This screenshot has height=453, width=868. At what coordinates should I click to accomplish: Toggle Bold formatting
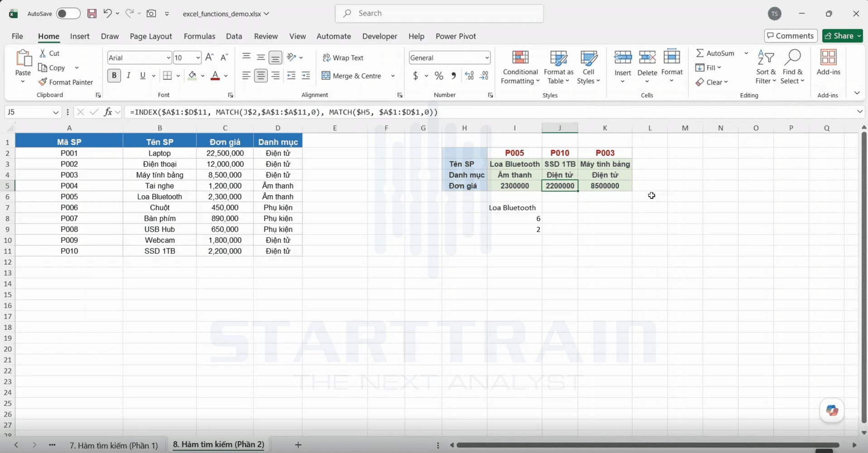114,76
